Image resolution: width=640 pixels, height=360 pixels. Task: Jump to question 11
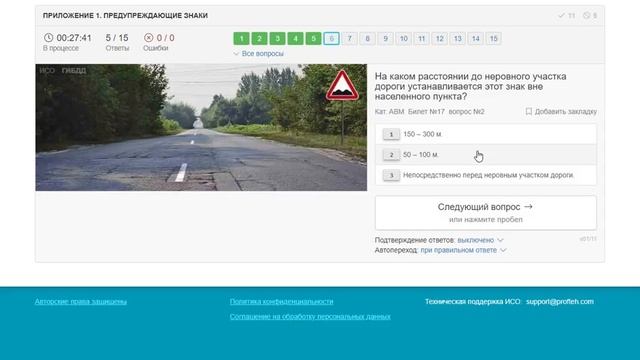pyautogui.click(x=421, y=38)
